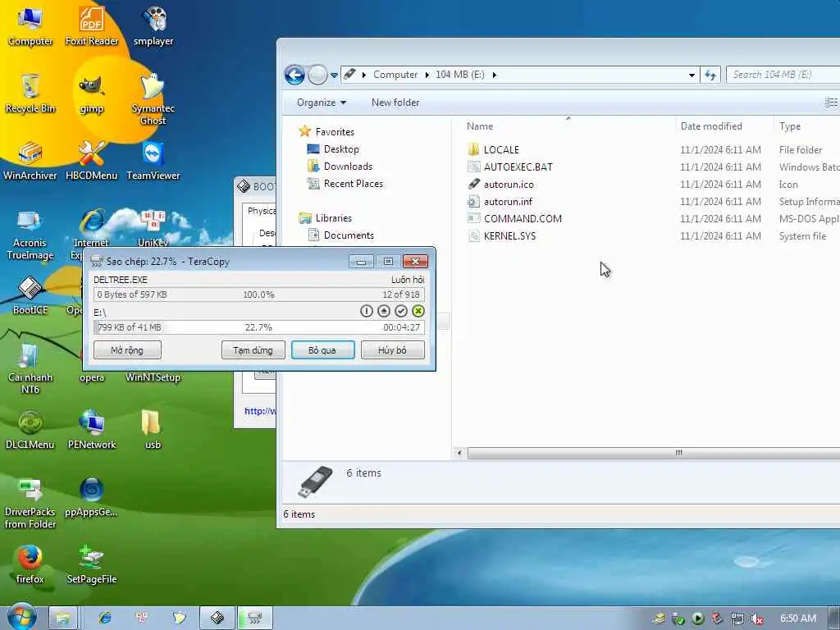Open Foxit Reader desktop icon
Screen dimensions: 840x630
tap(92, 25)
